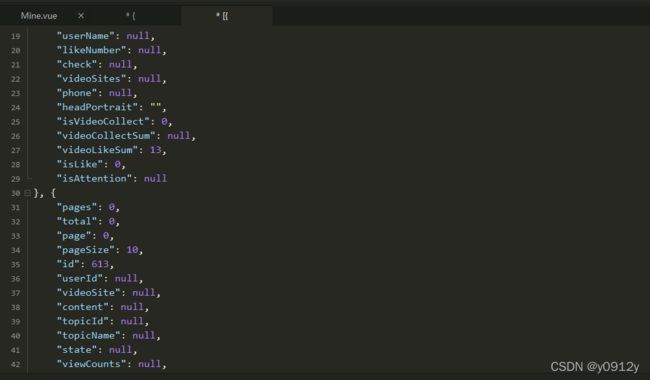Click line number 25 in gutter

click(x=16, y=122)
